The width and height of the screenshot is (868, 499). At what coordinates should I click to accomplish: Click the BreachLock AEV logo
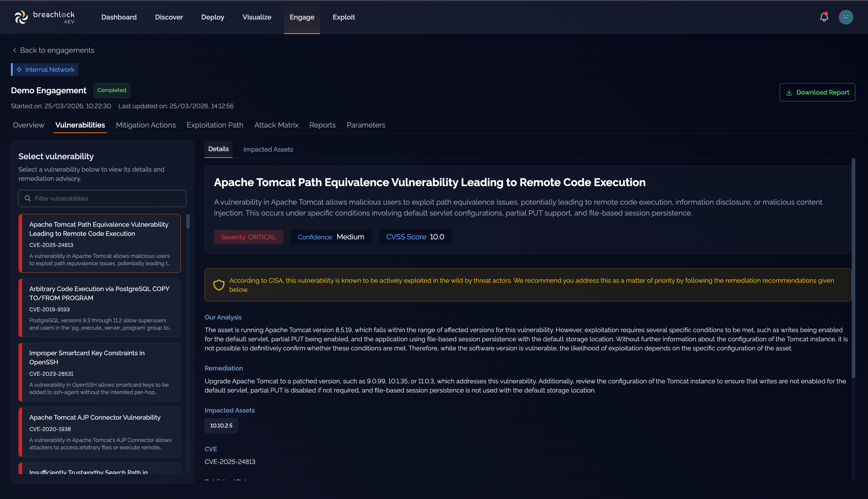click(x=44, y=17)
